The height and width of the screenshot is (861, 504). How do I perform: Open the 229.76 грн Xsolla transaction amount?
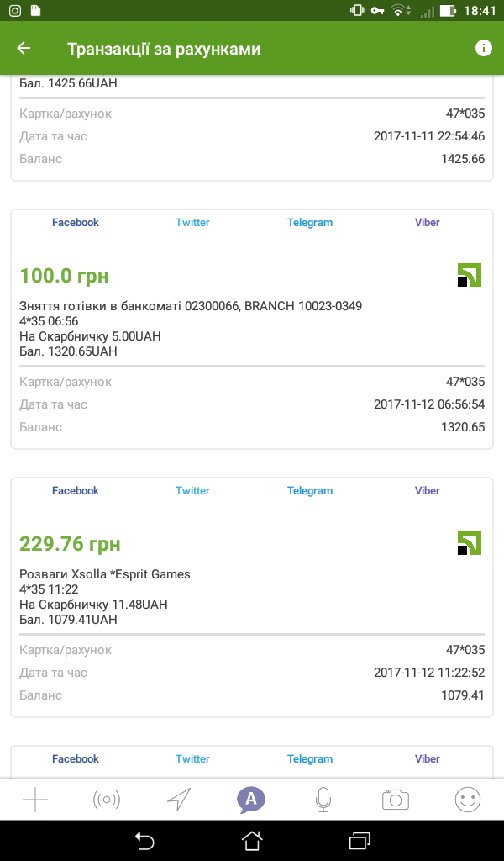tap(70, 543)
